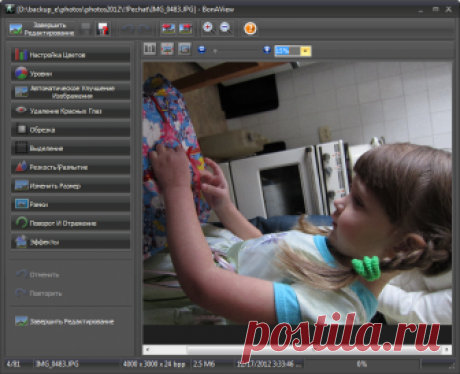Go to previous image with left-arrow picture icon
Screen dimensions: 460x374
(168, 29)
